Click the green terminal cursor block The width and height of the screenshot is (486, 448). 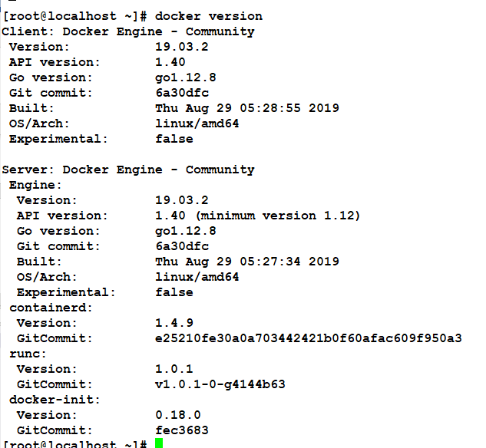click(x=159, y=443)
